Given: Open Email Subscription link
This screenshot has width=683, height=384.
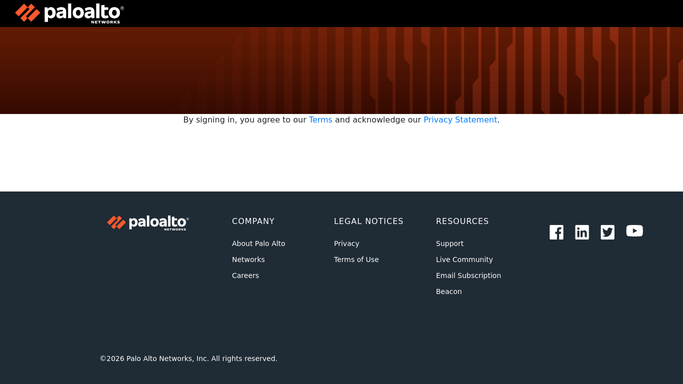Looking at the screenshot, I should 468,276.
